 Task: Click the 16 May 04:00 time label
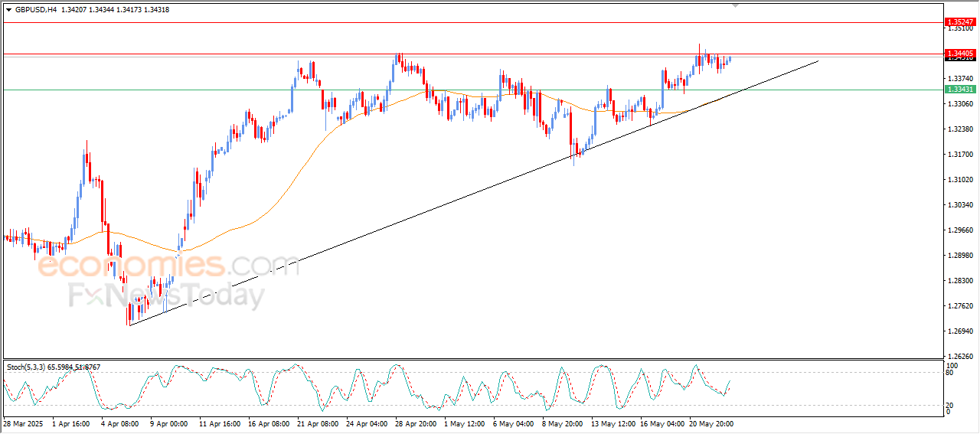click(x=662, y=423)
